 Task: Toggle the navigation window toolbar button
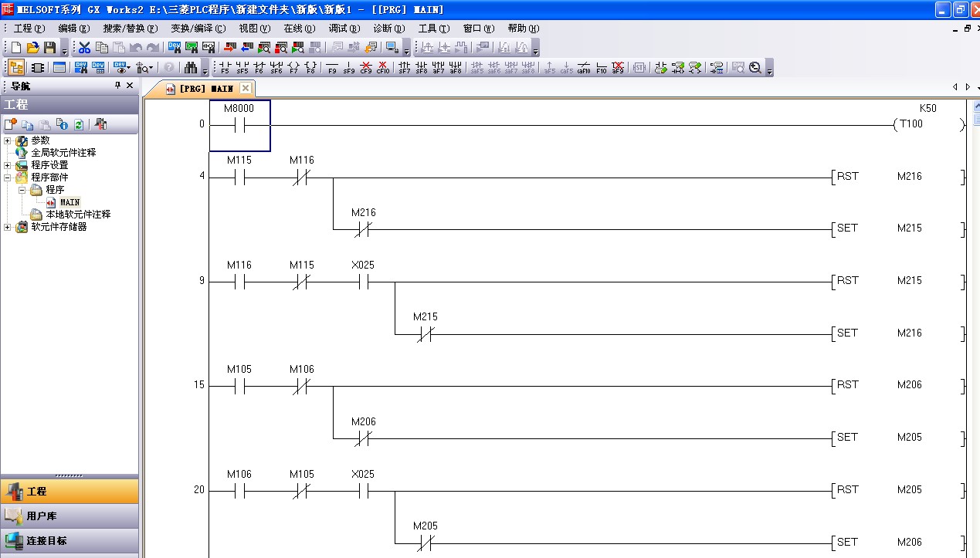[15, 67]
